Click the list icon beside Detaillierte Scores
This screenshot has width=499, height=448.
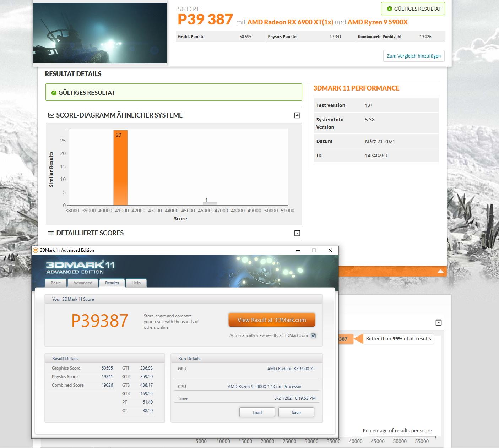tap(51, 233)
